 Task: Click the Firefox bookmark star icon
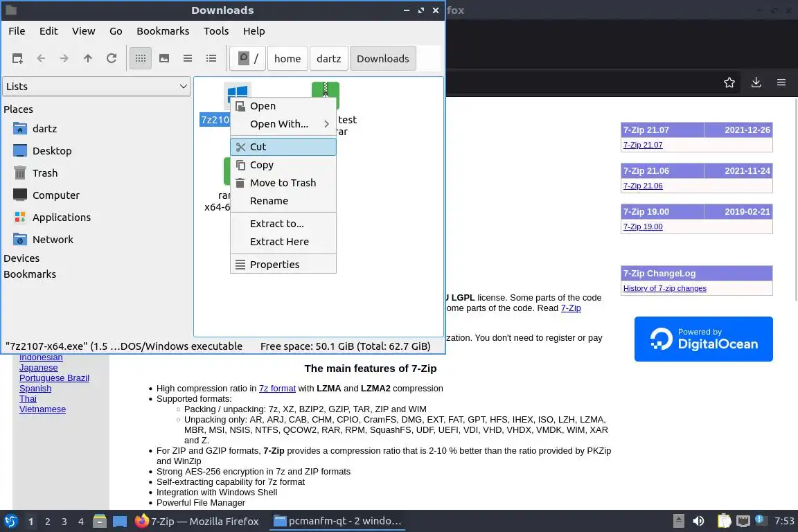click(x=729, y=82)
